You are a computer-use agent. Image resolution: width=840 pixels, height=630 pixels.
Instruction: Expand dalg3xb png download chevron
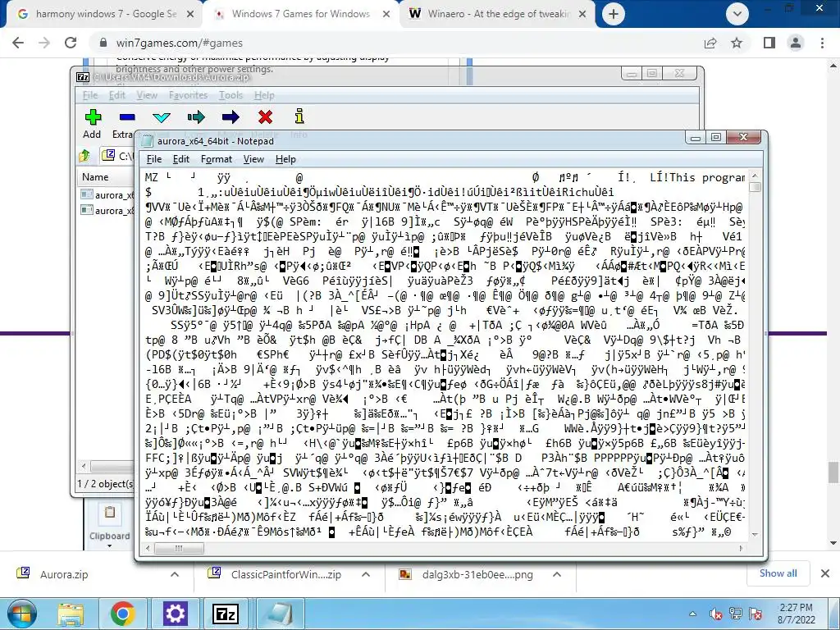557,574
